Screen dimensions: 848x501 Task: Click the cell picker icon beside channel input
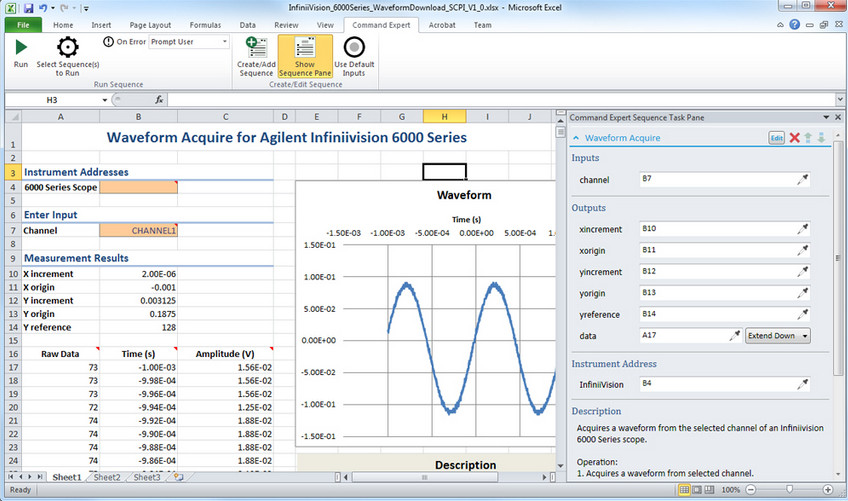pyautogui.click(x=802, y=179)
